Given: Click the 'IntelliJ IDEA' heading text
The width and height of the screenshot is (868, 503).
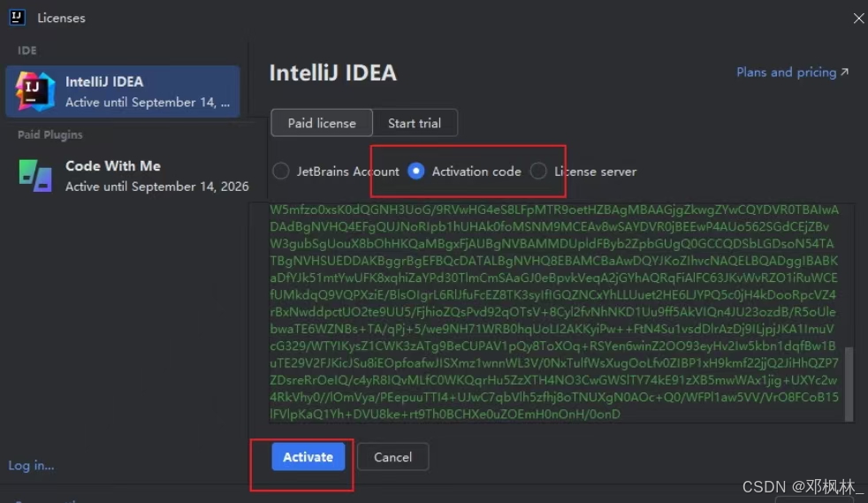Looking at the screenshot, I should point(332,73).
